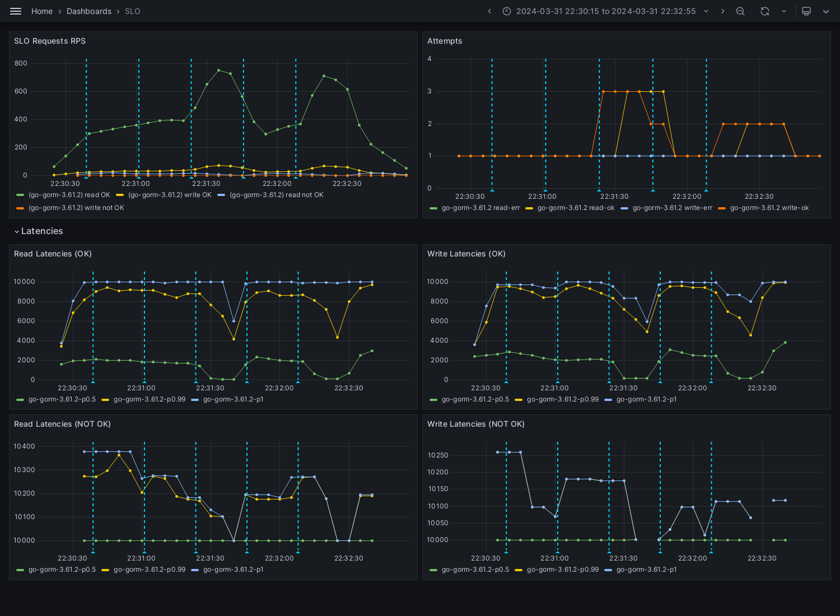This screenshot has width=840, height=616.
Task: Toggle p0.5 legend in Read Latencies (NOT OK)
Action: click(x=62, y=570)
